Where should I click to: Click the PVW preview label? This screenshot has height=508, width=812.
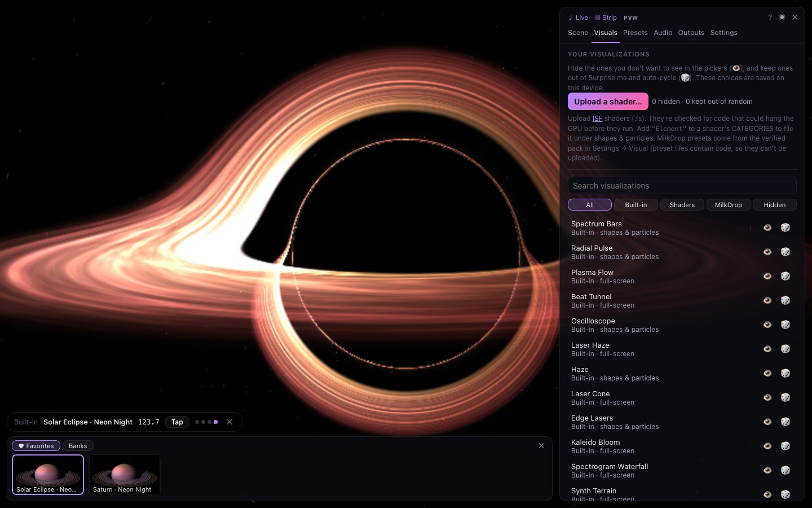[630, 17]
